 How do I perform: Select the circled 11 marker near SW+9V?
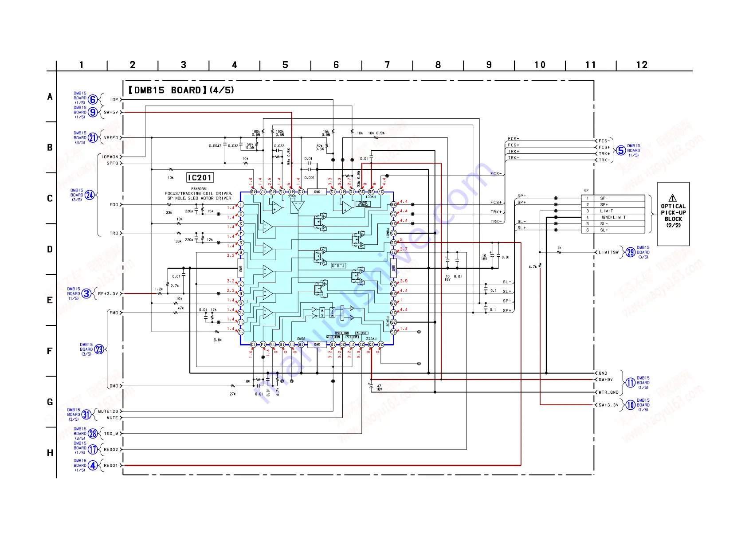pos(630,383)
